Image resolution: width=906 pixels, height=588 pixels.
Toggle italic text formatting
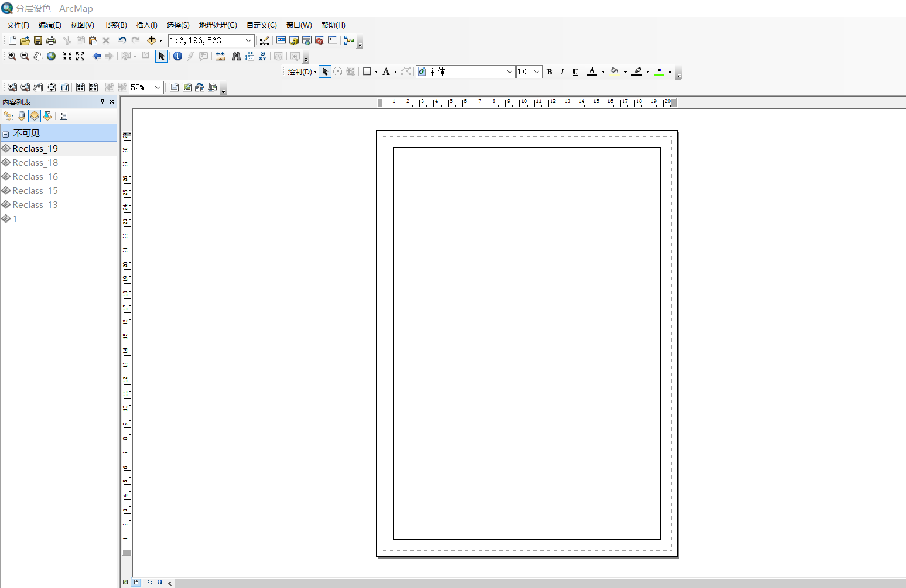pos(562,71)
